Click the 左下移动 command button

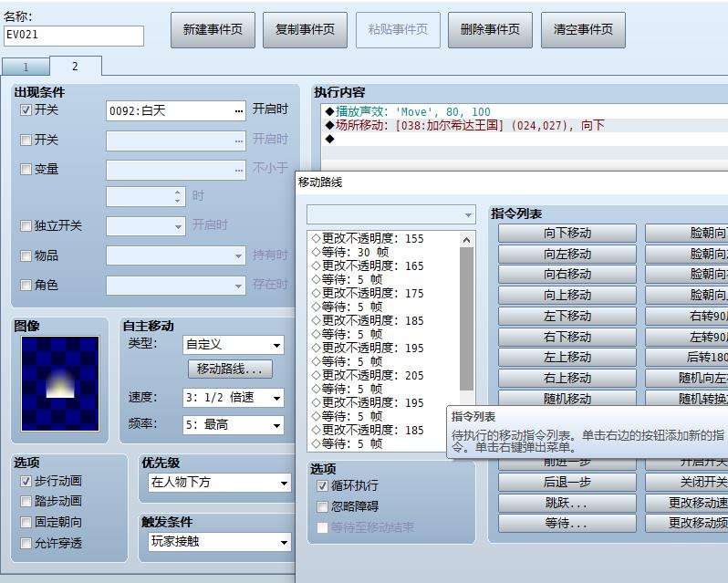567,316
